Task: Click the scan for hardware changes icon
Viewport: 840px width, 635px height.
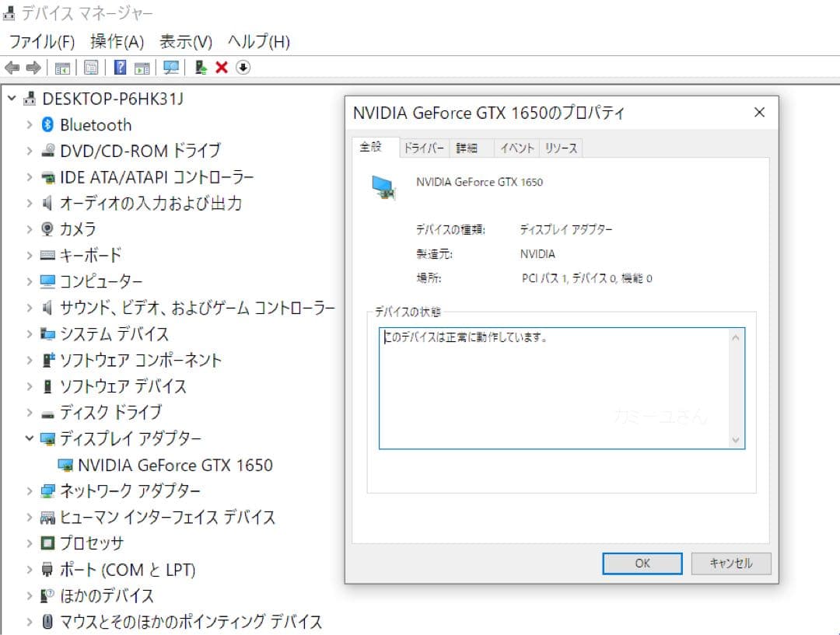Action: (x=171, y=68)
